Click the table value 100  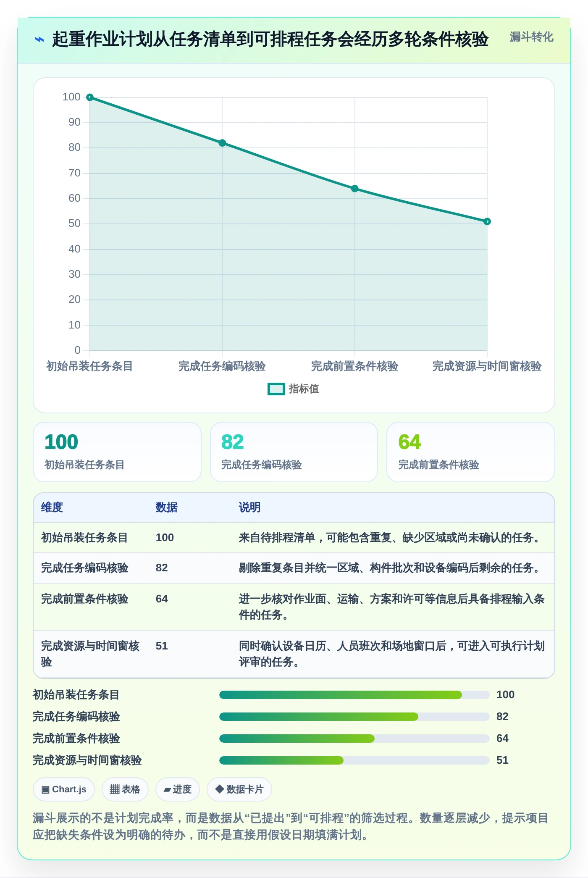(x=165, y=538)
